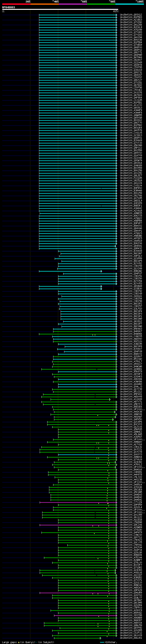Screen dimensions: 146x644
Task: Select label UniRef100_B5K463
Action: point(131,329)
